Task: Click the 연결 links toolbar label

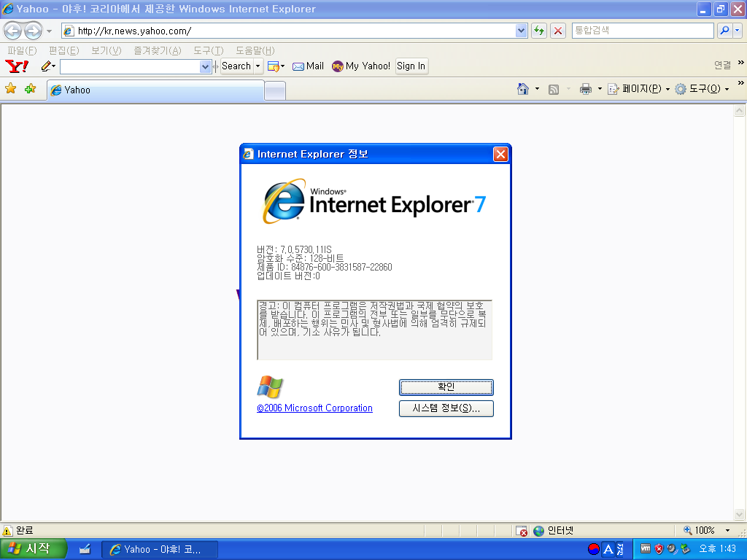Action: [x=722, y=65]
